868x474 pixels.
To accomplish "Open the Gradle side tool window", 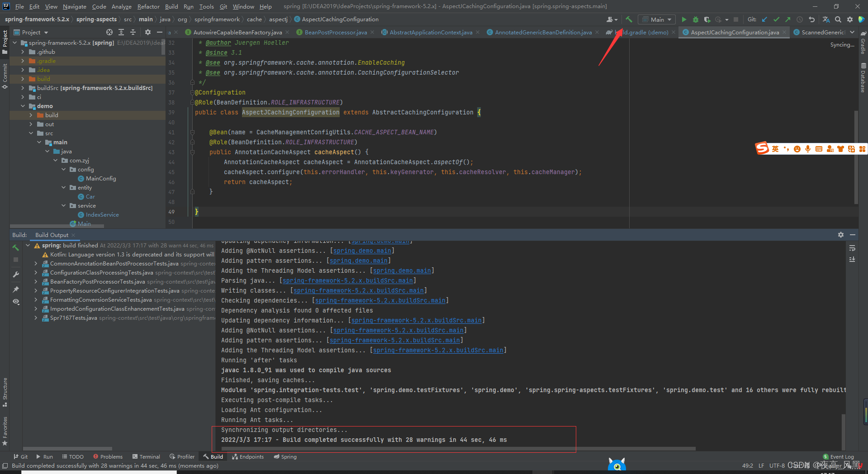I will point(863,43).
